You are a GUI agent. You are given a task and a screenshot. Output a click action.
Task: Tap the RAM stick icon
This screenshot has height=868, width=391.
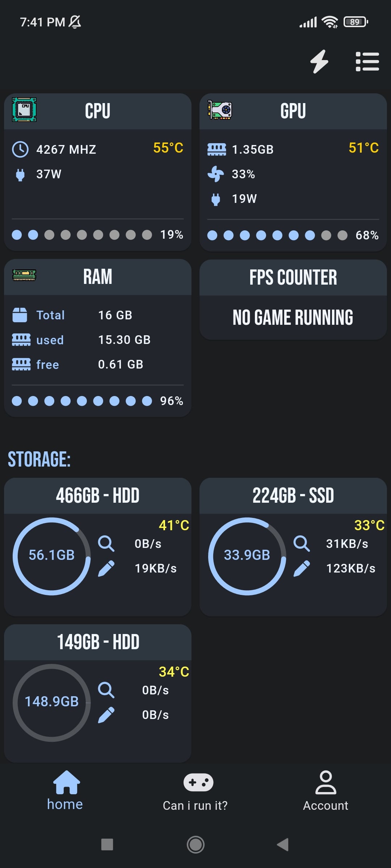pos(24,275)
